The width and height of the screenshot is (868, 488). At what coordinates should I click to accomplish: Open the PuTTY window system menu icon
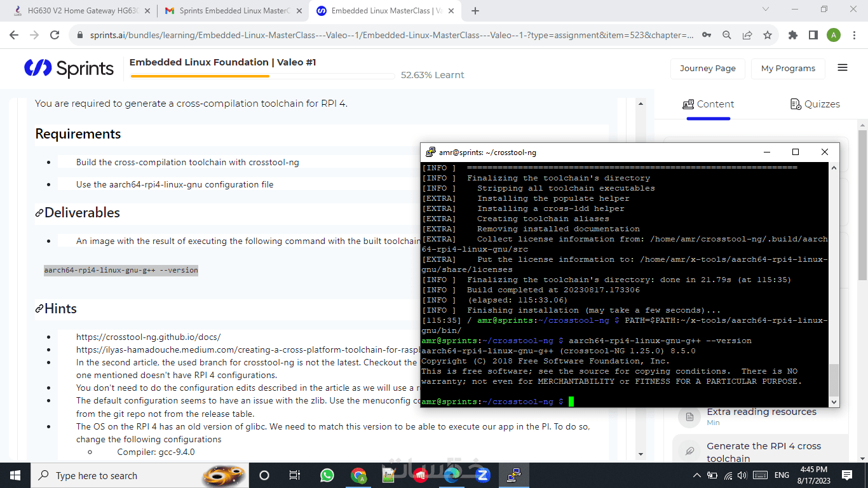[430, 152]
